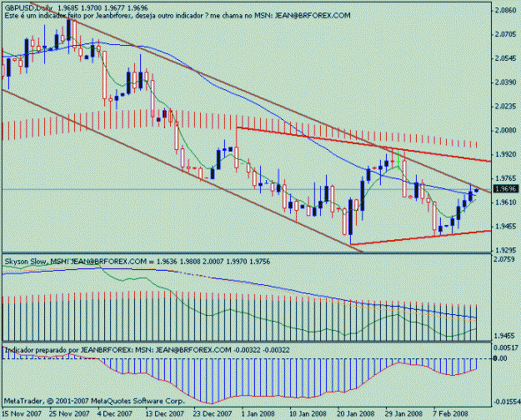Click the current price label 1.9696
521x420 pixels.
coord(506,189)
